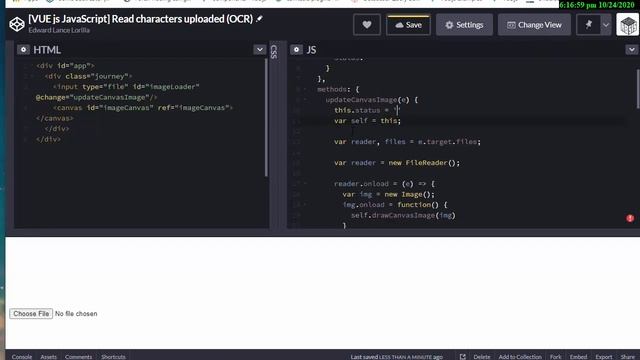Click Choose File button in preview
640x360 pixels.
[x=31, y=313]
